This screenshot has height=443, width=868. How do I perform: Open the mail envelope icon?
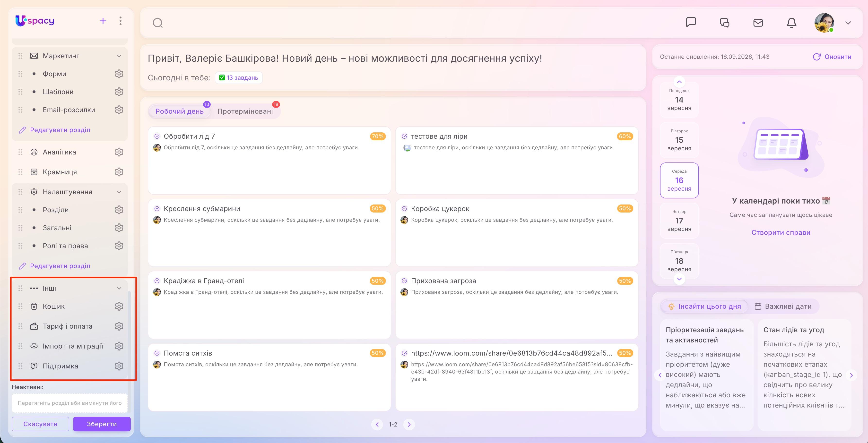758,23
